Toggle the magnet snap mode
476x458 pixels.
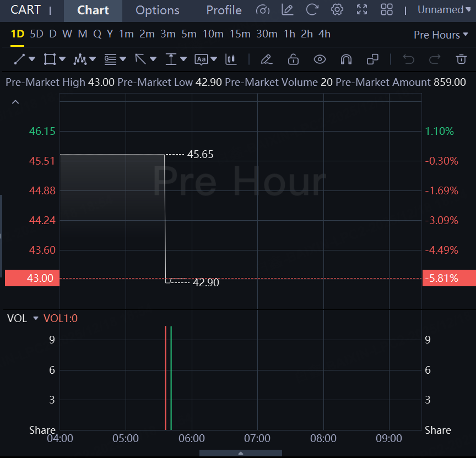tap(346, 59)
